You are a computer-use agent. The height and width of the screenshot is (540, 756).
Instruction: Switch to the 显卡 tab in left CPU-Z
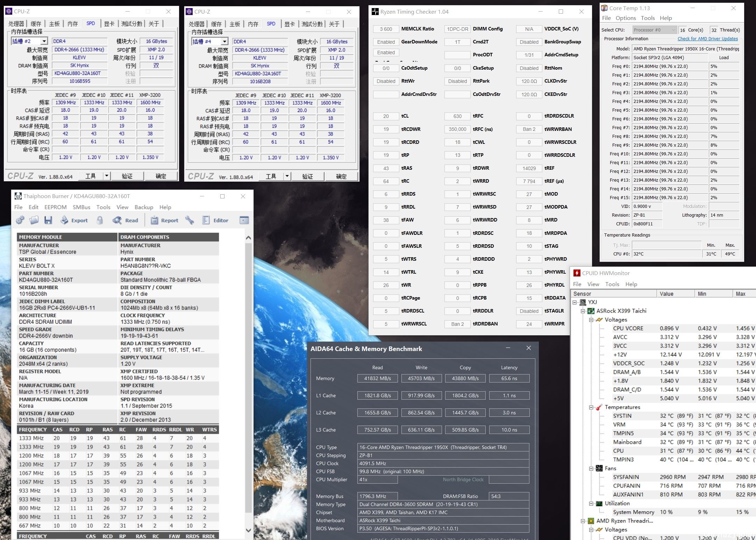pyautogui.click(x=109, y=23)
